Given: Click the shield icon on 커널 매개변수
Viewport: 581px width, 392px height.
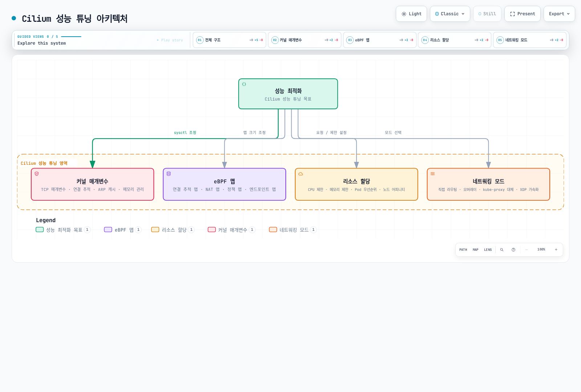Looking at the screenshot, I should pyautogui.click(x=37, y=174).
